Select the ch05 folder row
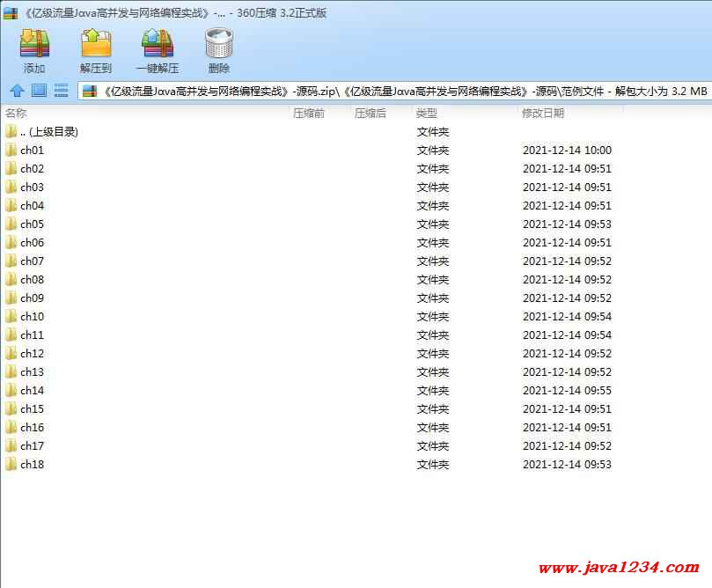 [32, 224]
